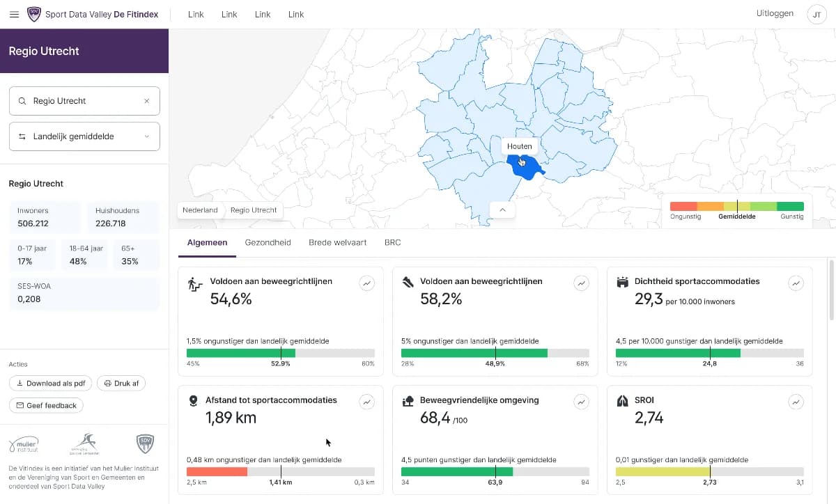Click the JT user avatar
Viewport: 836px width, 504px height.
(816, 14)
